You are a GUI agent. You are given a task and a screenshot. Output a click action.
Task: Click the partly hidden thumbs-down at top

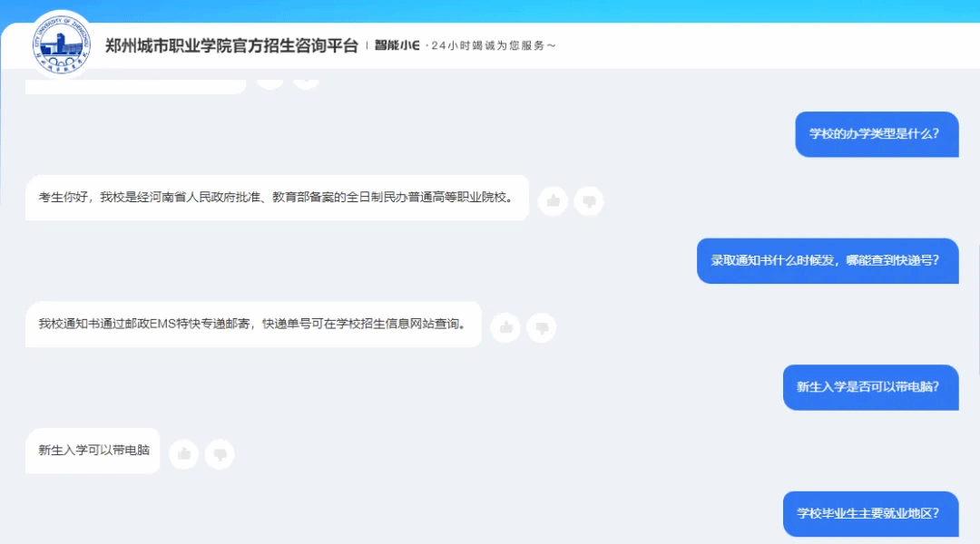tap(306, 79)
